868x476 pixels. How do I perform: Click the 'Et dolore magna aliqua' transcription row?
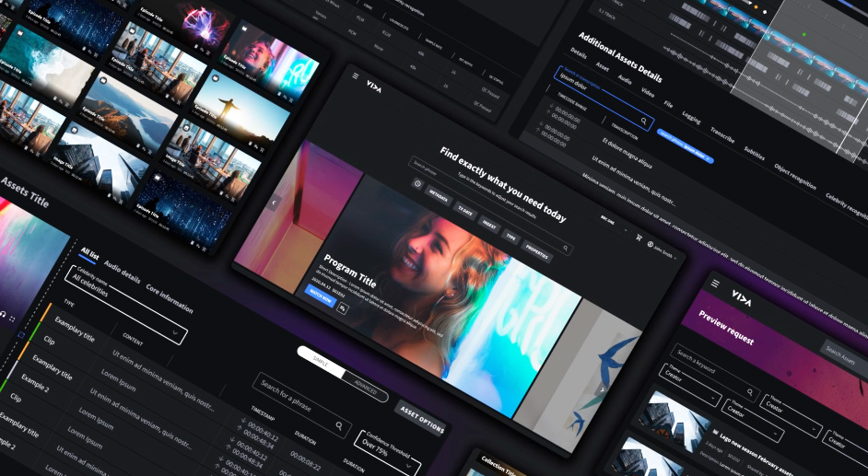click(628, 153)
